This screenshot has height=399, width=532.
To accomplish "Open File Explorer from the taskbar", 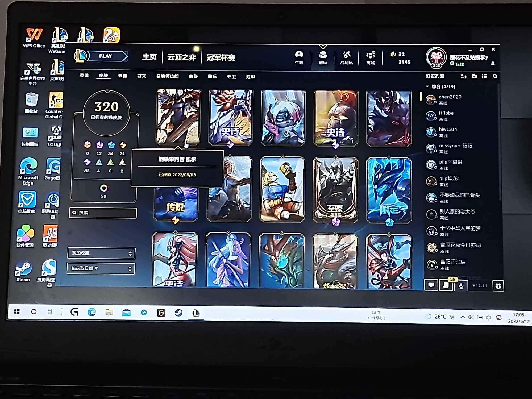I will (x=109, y=312).
